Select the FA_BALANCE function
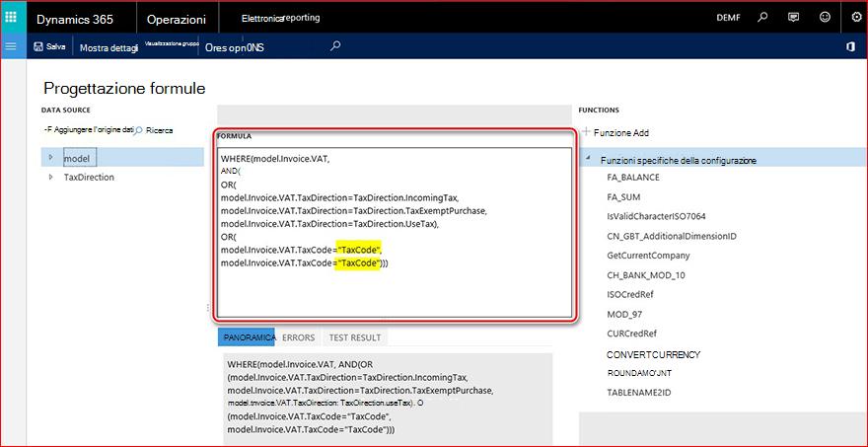Image resolution: width=868 pixels, height=447 pixels. [633, 178]
